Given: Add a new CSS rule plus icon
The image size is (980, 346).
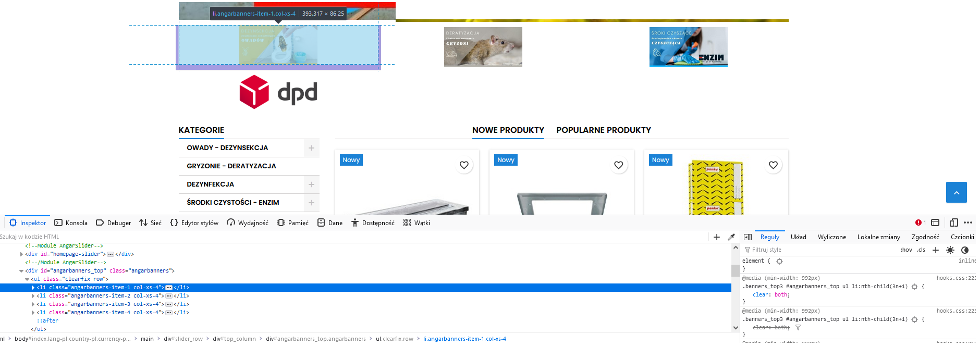Looking at the screenshot, I should [936, 250].
